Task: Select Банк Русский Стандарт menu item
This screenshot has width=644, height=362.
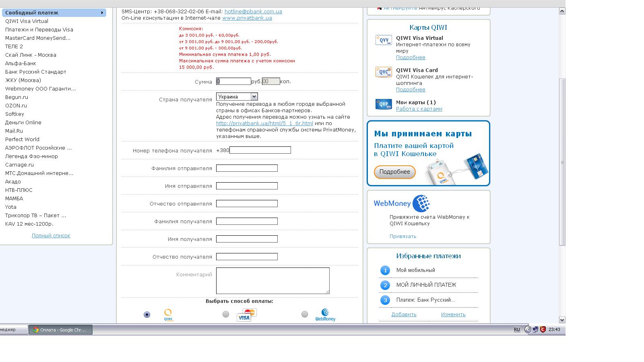Action: point(35,72)
